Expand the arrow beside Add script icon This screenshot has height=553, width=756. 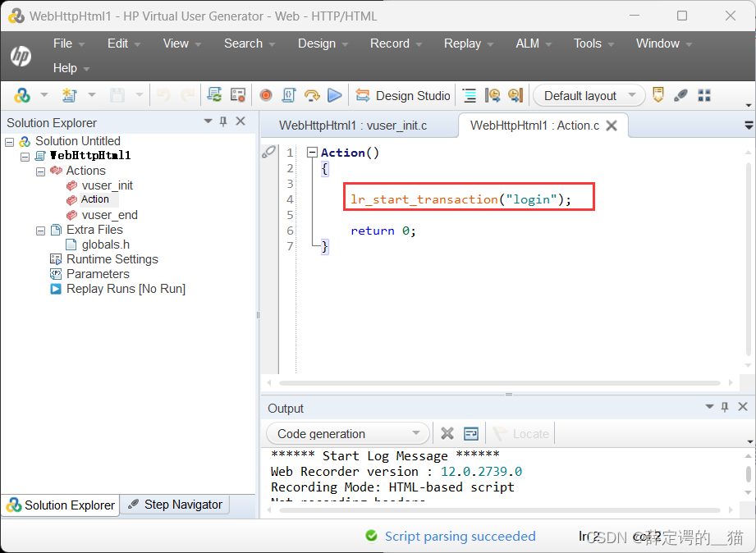click(92, 95)
